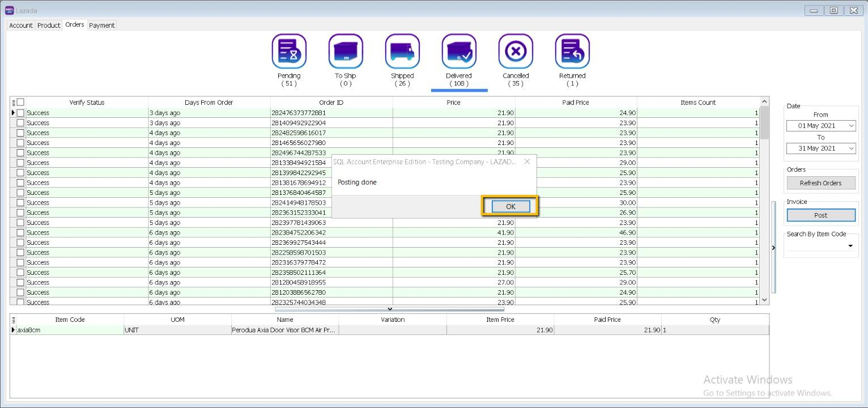Viewport: 868px width, 408px height.
Task: Check the box for order 281409492922904
Action: tap(20, 123)
